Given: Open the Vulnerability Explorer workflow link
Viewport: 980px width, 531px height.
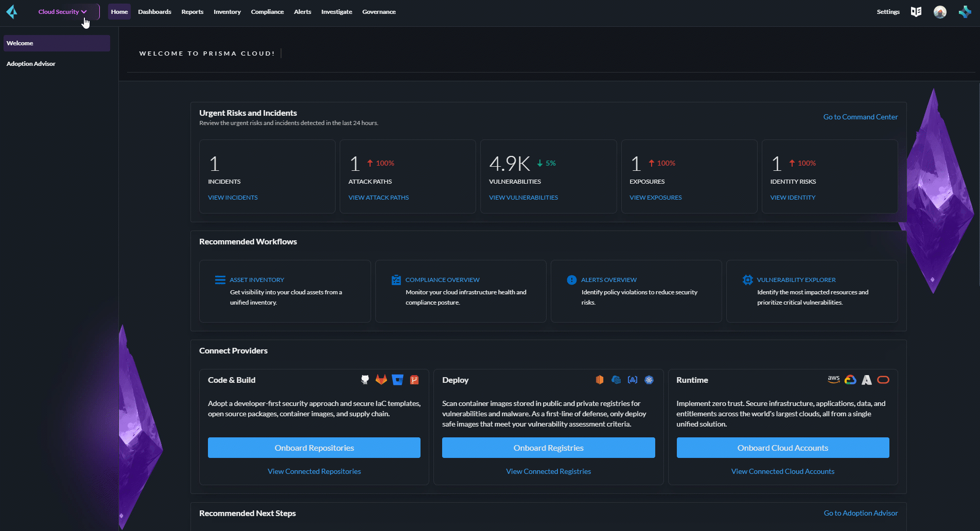Looking at the screenshot, I should [796, 280].
